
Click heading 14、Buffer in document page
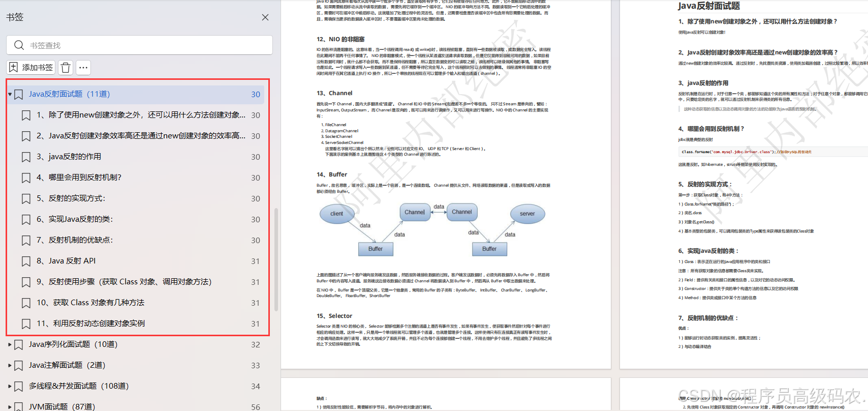pos(332,174)
